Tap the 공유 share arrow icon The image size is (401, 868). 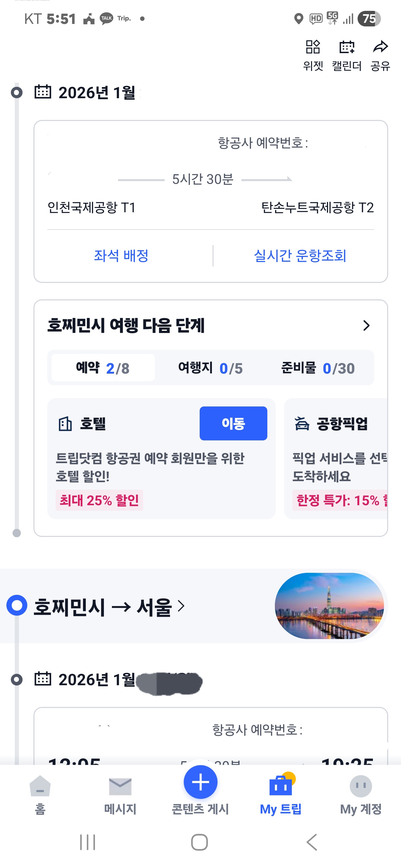click(x=380, y=47)
